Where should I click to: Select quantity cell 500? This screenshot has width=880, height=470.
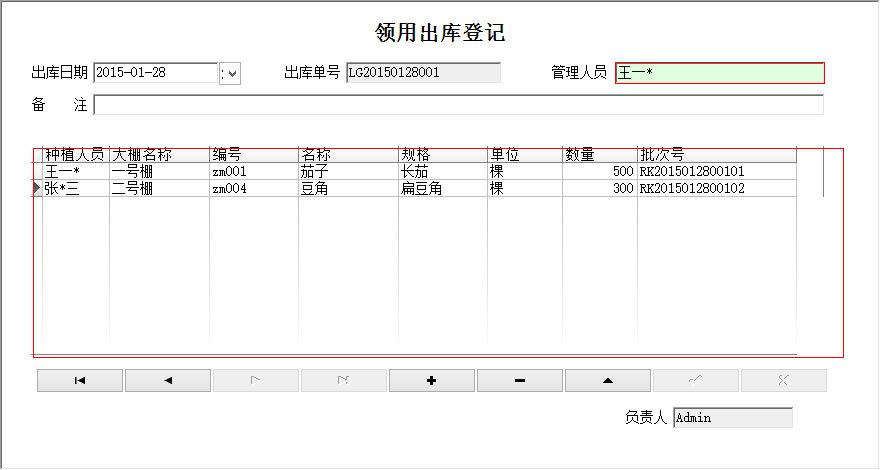[x=600, y=171]
